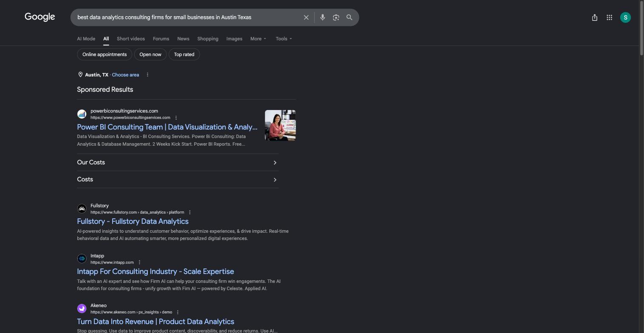This screenshot has width=644, height=333.
Task: Click the Google logo
Action: point(40,17)
